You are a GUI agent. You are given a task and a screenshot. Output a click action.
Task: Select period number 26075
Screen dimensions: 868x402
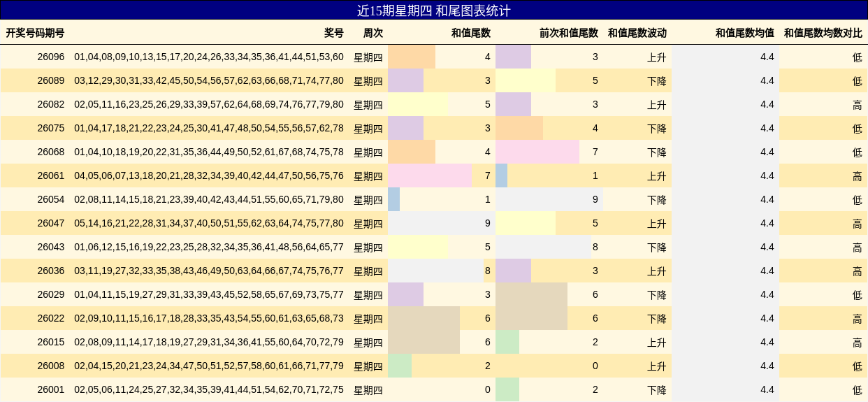click(51, 128)
